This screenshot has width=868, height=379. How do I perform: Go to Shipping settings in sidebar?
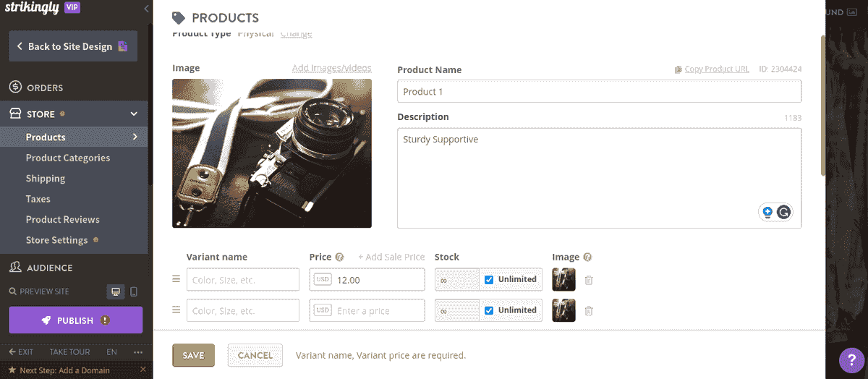tap(46, 179)
